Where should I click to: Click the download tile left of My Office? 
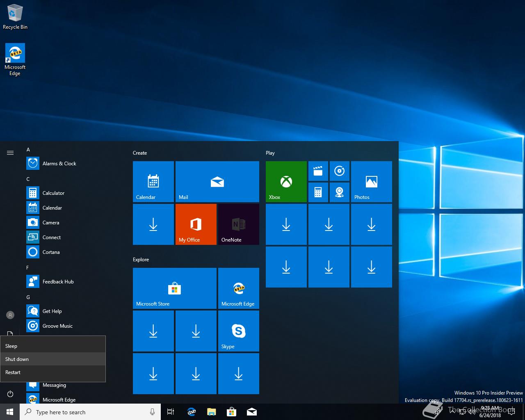pyautogui.click(x=153, y=224)
